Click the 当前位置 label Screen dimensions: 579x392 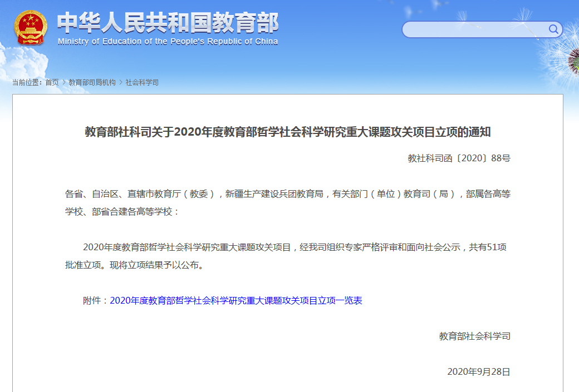pos(27,82)
